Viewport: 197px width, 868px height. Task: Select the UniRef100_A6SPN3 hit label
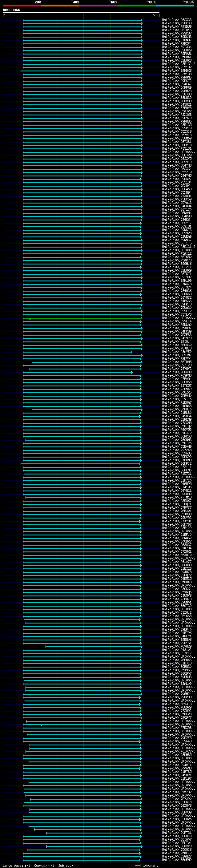point(177,376)
